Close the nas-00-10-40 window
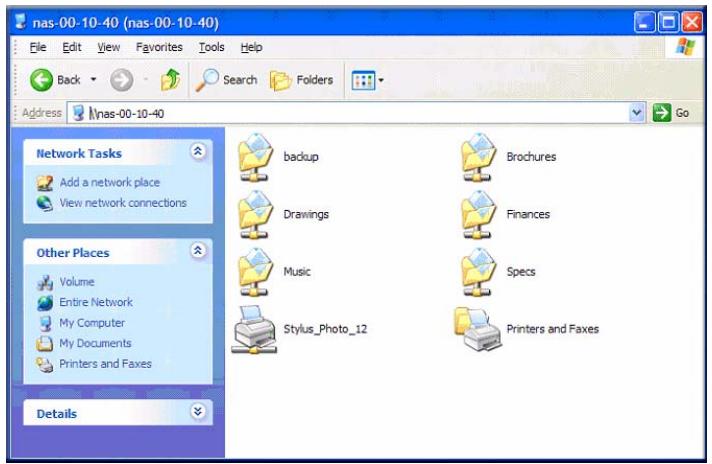712x464 pixels. tap(692, 22)
